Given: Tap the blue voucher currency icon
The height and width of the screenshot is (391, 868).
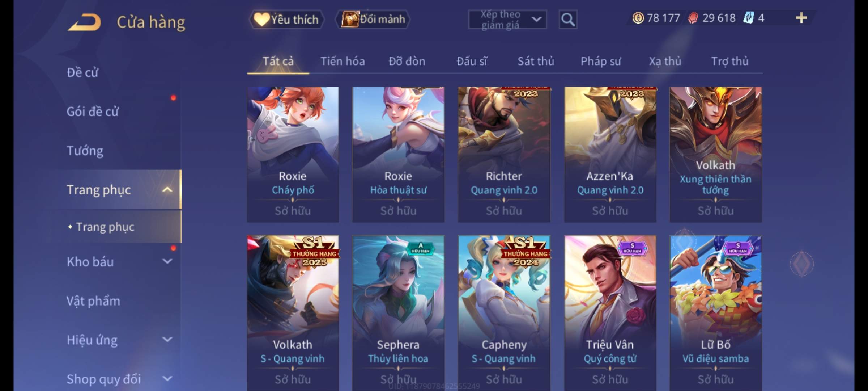Looking at the screenshot, I should [748, 18].
